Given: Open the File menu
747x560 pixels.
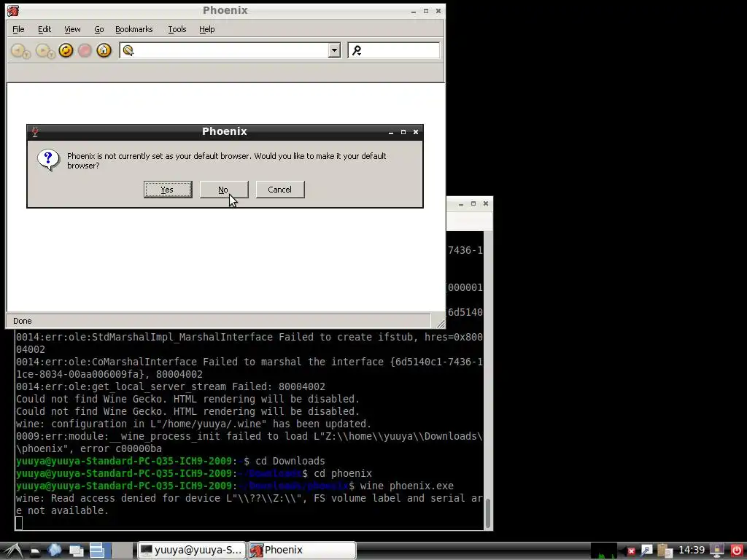Looking at the screenshot, I should click(x=18, y=29).
